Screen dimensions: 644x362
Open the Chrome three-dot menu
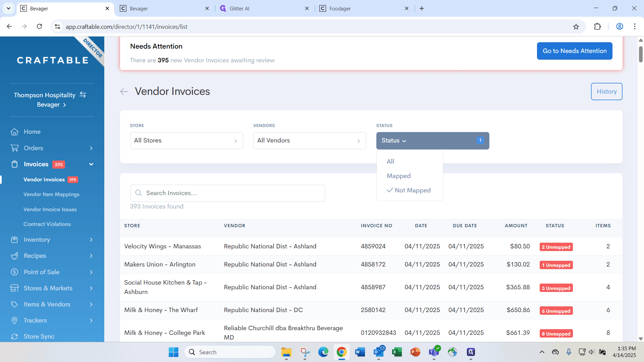635,26
